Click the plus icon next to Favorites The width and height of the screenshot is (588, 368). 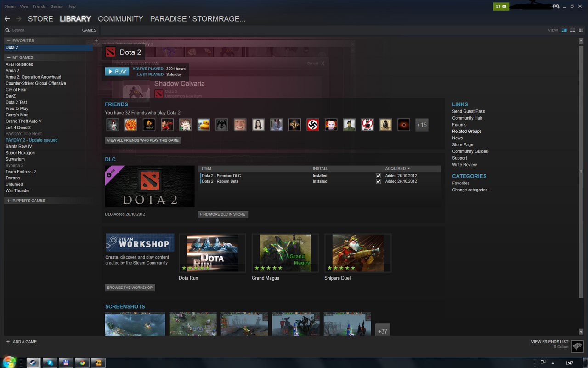pos(96,40)
